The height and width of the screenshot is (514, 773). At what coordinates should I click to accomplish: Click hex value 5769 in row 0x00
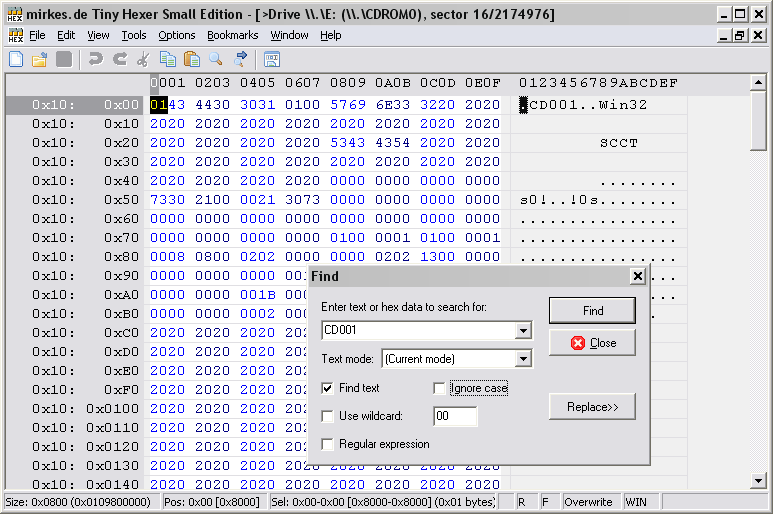click(348, 105)
